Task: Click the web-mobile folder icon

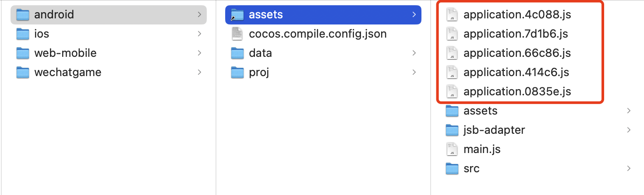Action: point(22,53)
